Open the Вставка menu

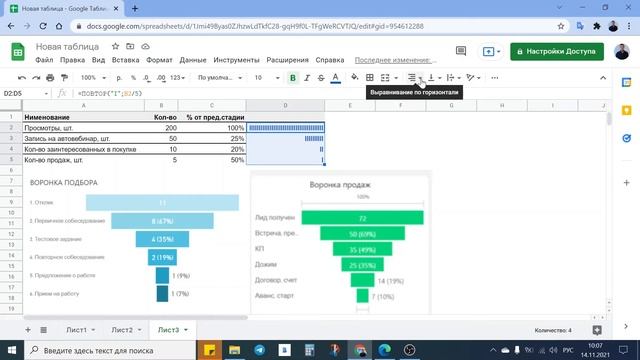click(x=125, y=60)
